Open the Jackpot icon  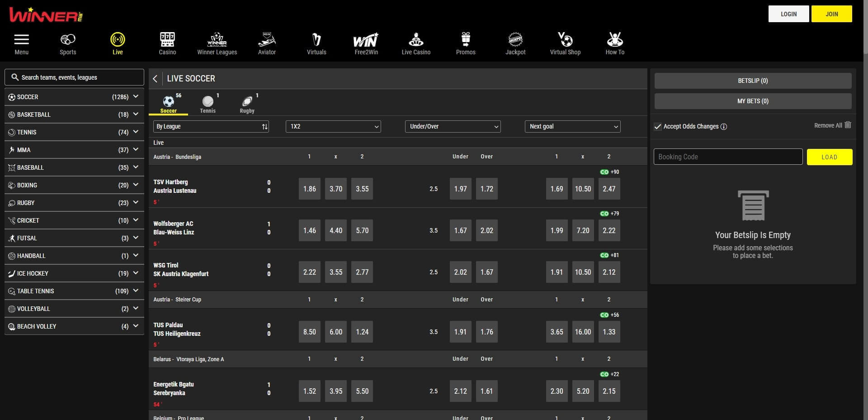(x=515, y=39)
